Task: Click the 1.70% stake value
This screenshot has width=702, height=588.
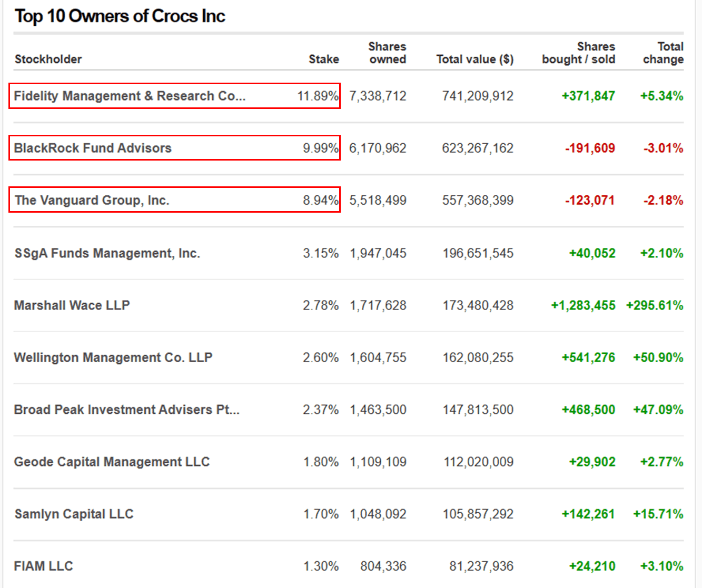Action: 321,514
